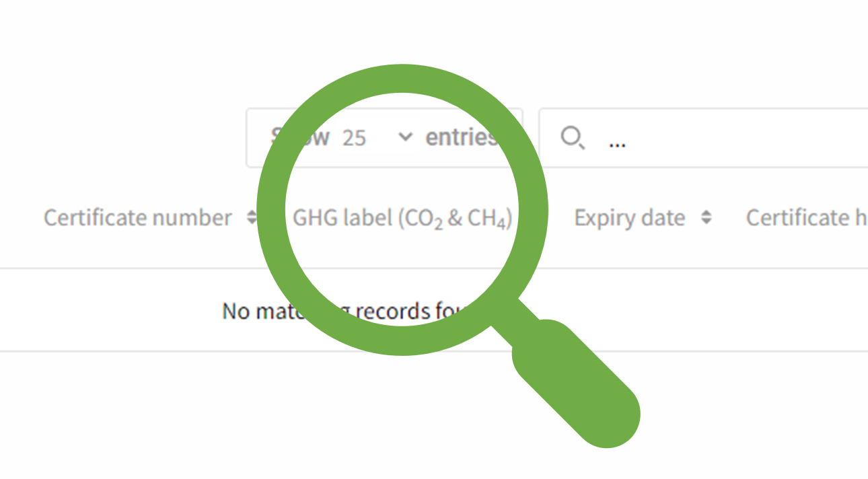Click the chevron arrow next to 25
The height and width of the screenshot is (479, 868).
(405, 137)
